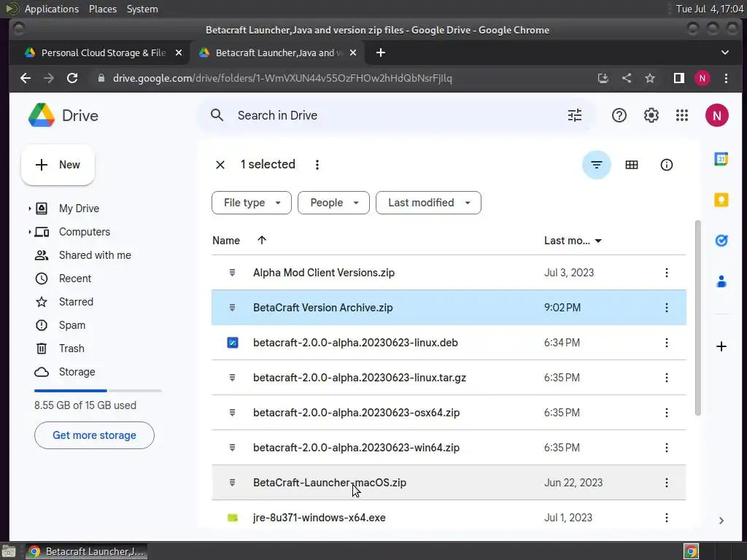Image resolution: width=747 pixels, height=560 pixels.
Task: Open more options for BetaCraft-Launcher-macOS.zip
Action: tap(667, 483)
